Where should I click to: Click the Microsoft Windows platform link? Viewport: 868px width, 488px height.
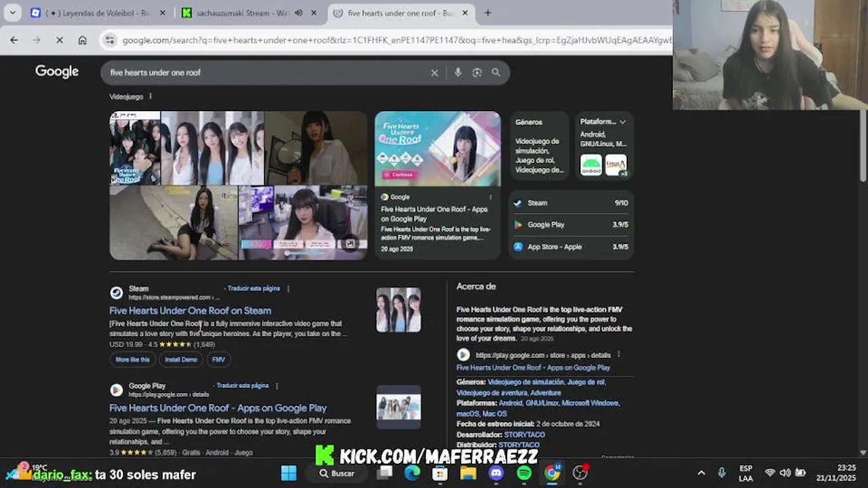point(591,403)
